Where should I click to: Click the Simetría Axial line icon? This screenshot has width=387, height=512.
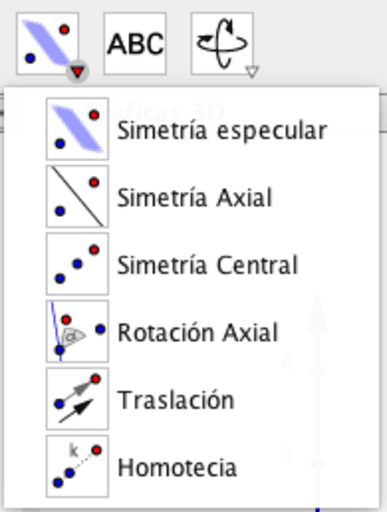point(77,197)
